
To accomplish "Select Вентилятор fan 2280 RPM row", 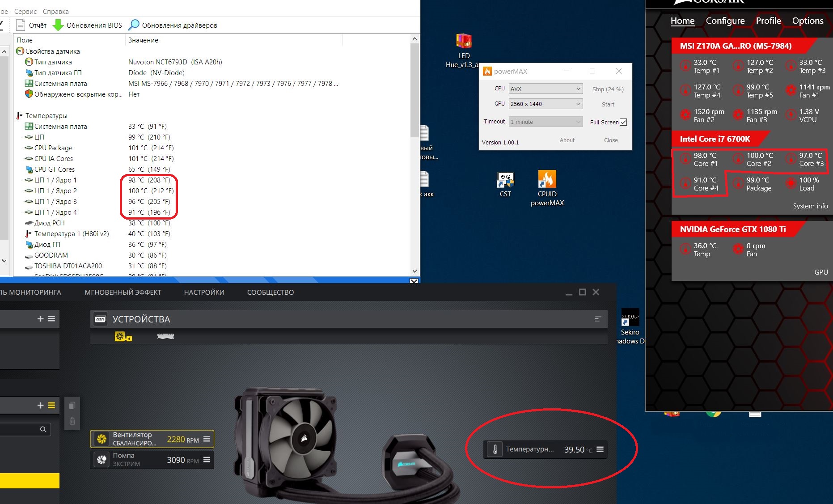I will pos(152,439).
